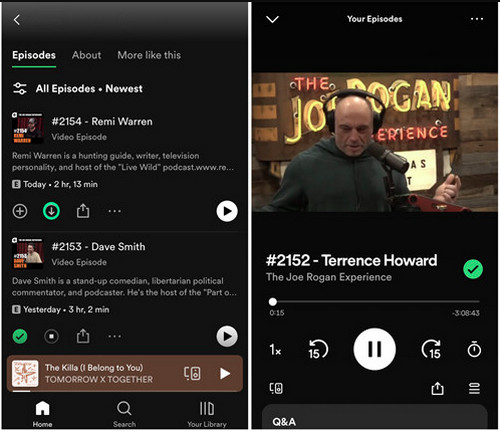The image size is (500, 432).
Task: Remove Dave Smith episode from saved episodes
Action: click(x=20, y=336)
